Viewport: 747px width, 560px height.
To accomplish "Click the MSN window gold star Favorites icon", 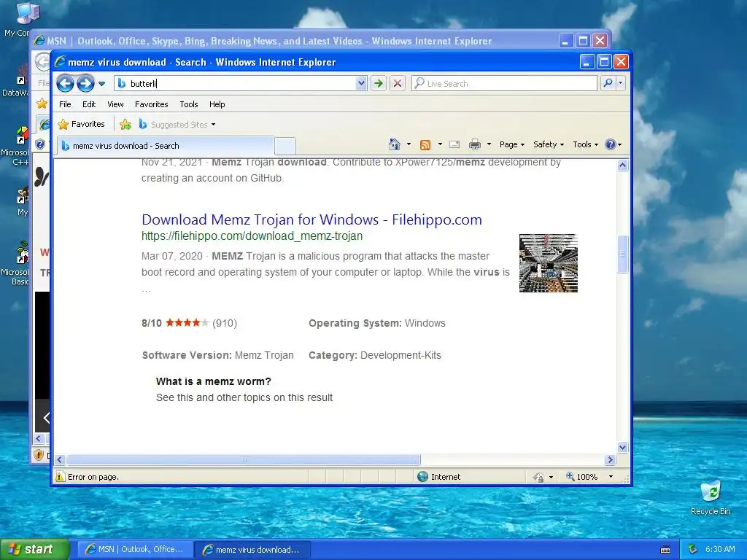I will [42, 104].
